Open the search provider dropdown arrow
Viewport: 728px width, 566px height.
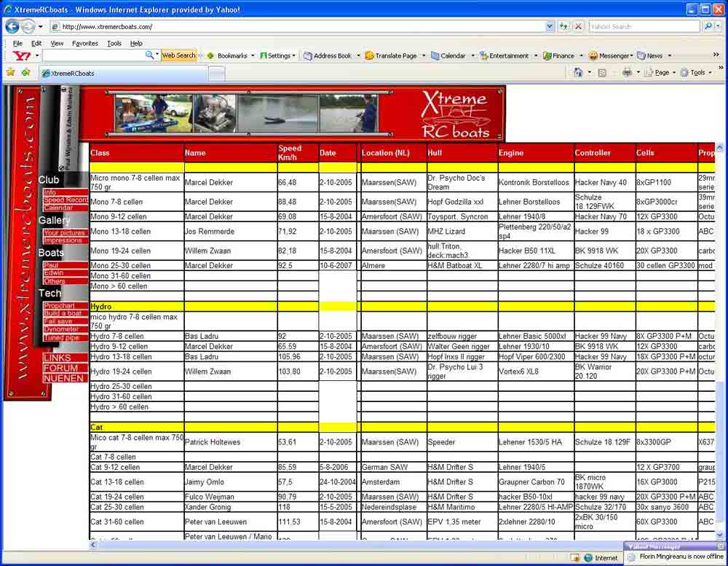[719, 26]
